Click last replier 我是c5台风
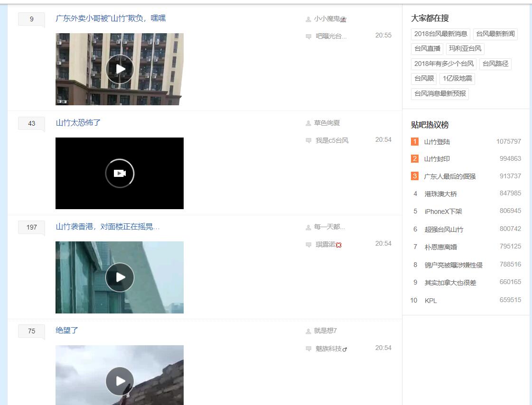532x405 pixels. click(x=332, y=140)
